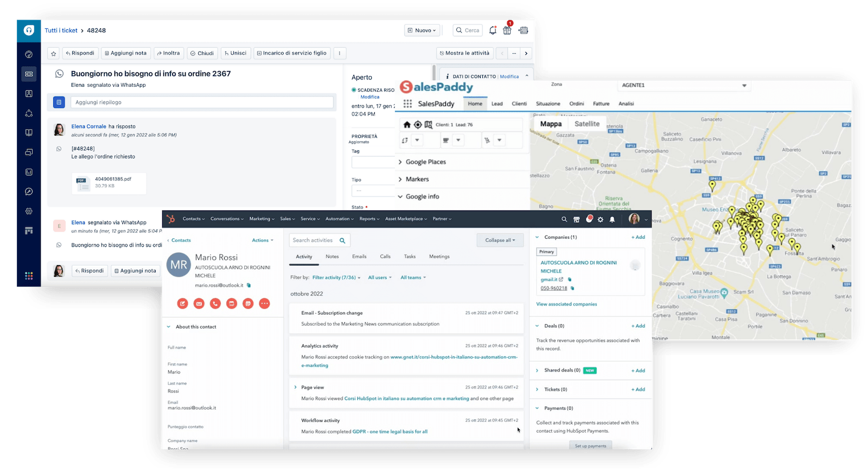Expand the Page view activity entry

click(x=296, y=387)
